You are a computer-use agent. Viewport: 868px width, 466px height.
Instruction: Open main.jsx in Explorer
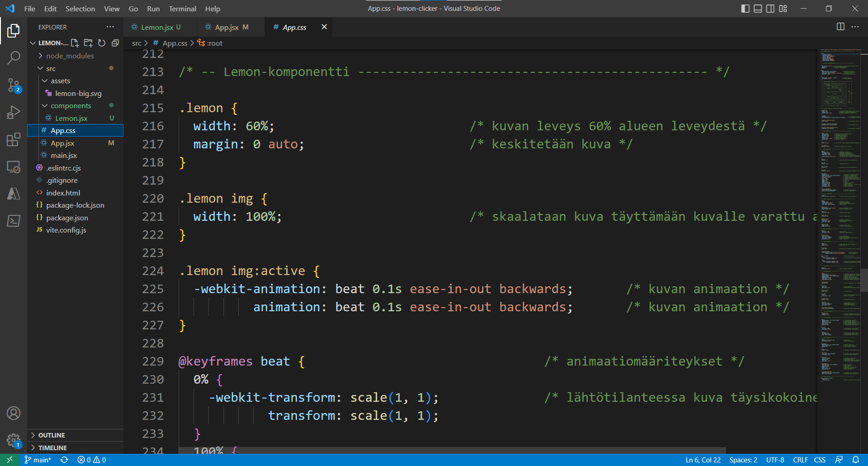point(75,155)
